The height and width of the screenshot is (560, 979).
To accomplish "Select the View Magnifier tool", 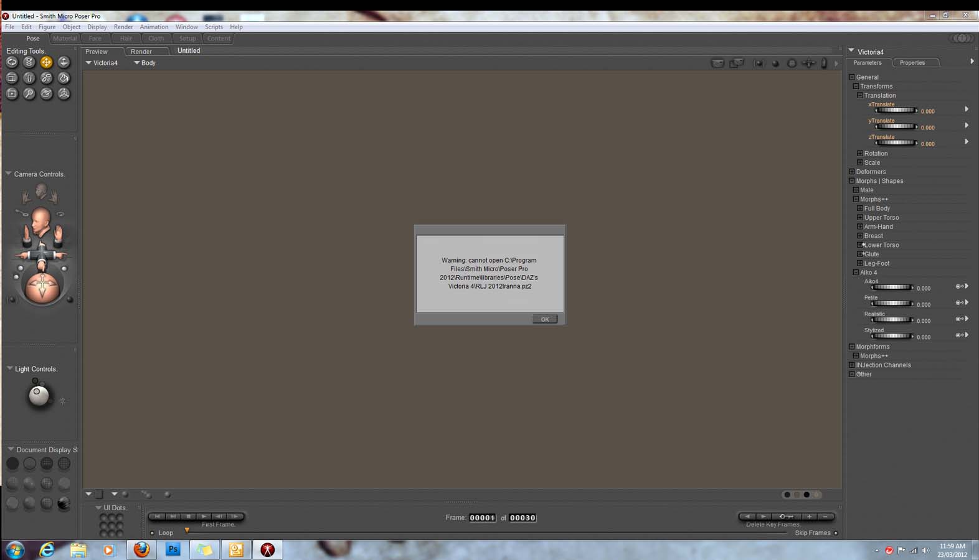I will pos(29,93).
